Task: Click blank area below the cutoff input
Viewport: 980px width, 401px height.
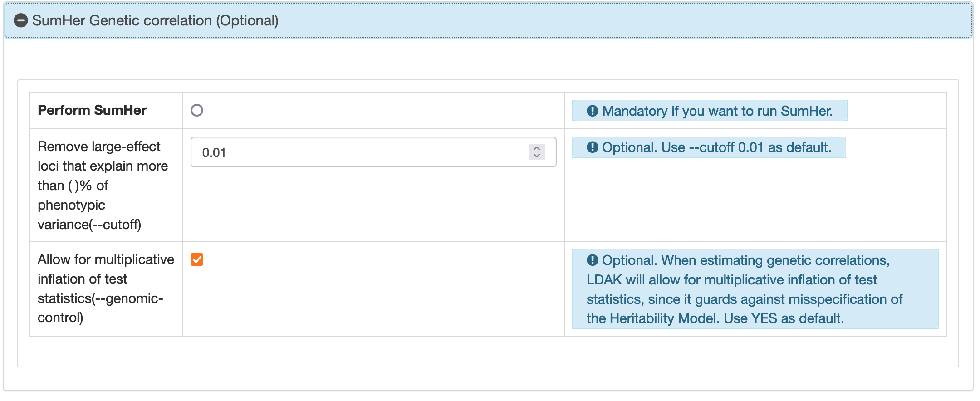Action: pyautogui.click(x=373, y=204)
